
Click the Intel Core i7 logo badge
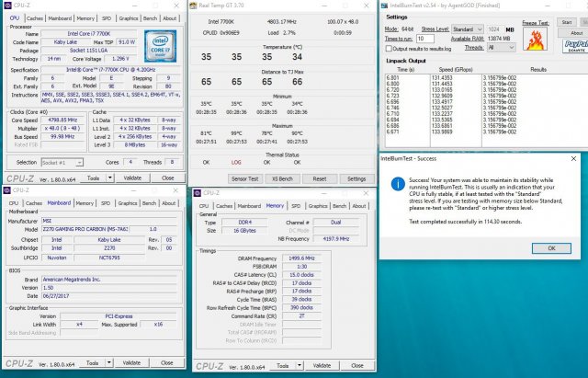[160, 47]
